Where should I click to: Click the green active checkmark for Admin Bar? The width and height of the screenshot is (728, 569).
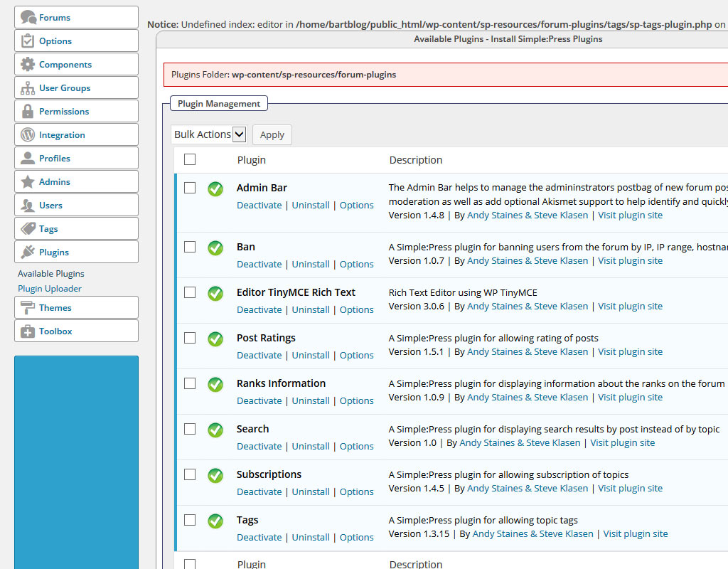[215, 189]
